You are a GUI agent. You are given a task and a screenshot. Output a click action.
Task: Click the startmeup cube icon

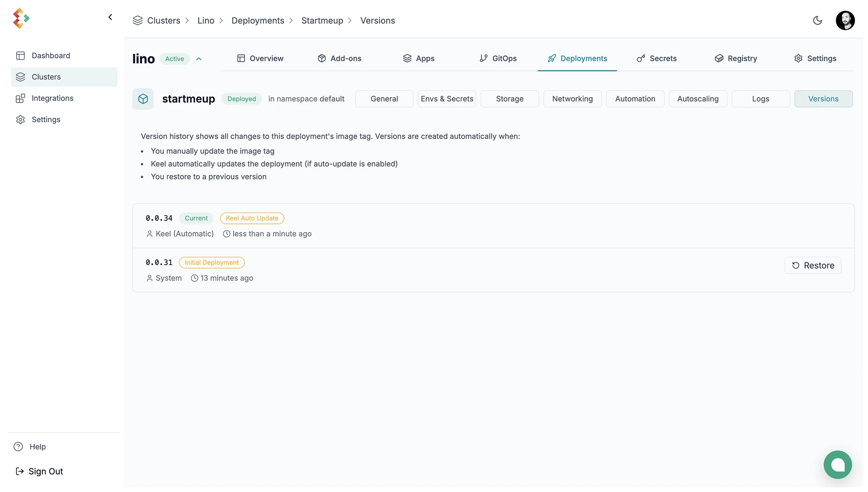pos(143,99)
